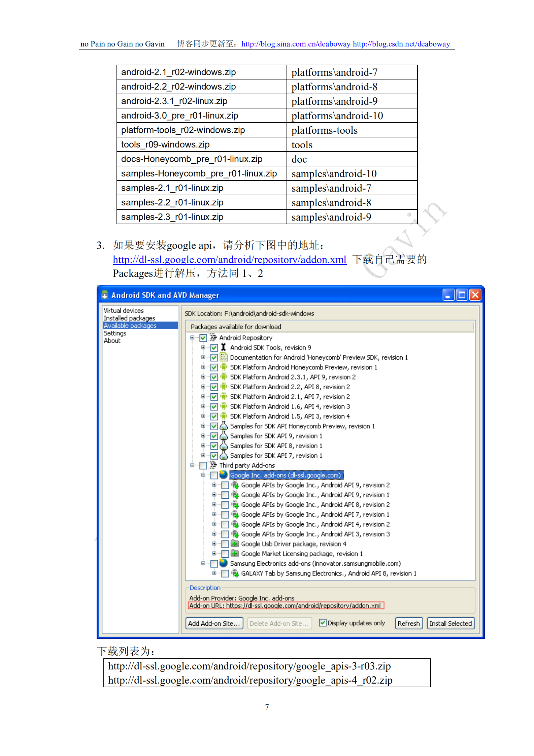Click the Google Market Licensing package icon
Screen dimensions: 534x756
tap(235, 553)
